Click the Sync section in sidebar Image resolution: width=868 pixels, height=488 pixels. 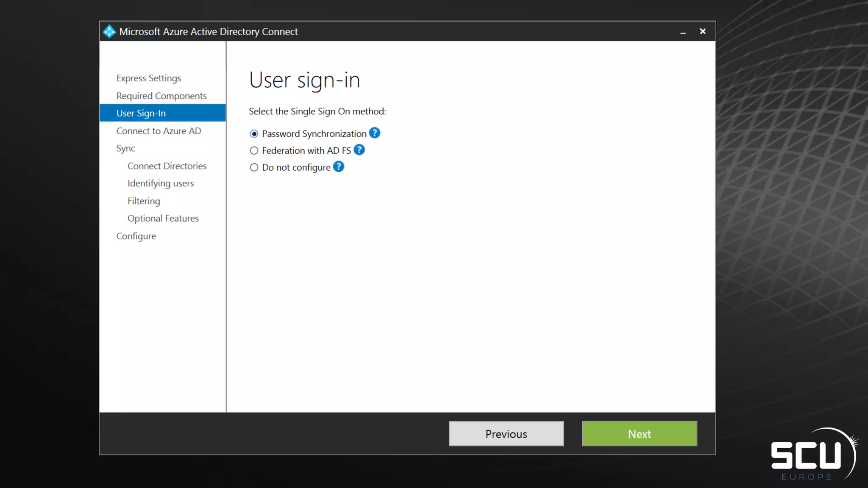point(125,149)
